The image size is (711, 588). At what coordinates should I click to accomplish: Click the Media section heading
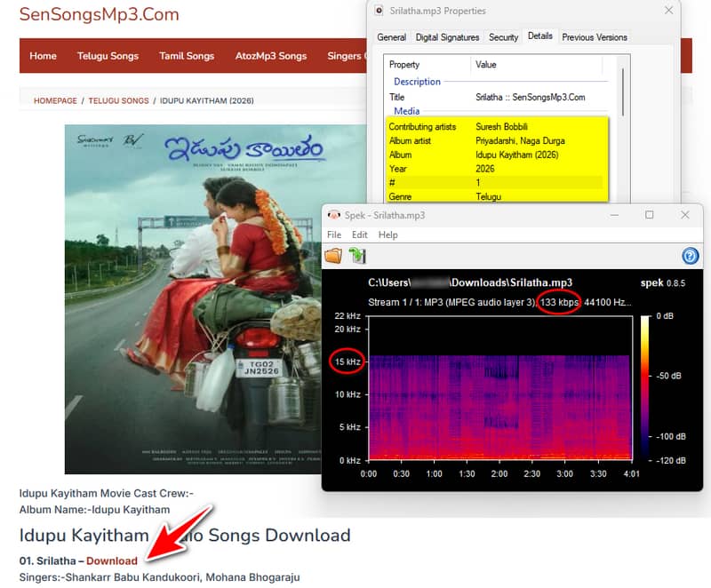pyautogui.click(x=407, y=111)
